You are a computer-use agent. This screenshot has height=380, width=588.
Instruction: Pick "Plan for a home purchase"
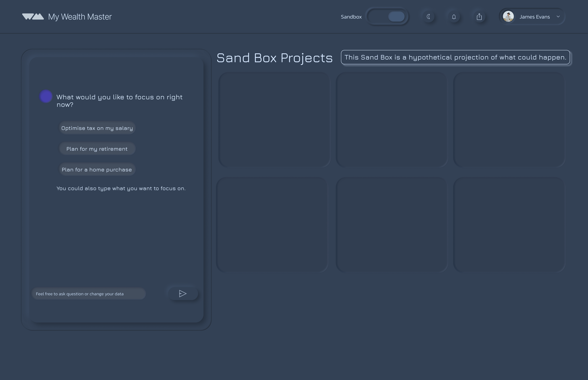click(97, 170)
